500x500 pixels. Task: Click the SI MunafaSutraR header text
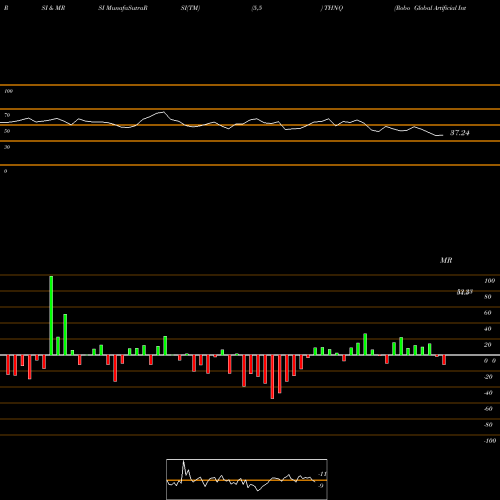coord(123,8)
